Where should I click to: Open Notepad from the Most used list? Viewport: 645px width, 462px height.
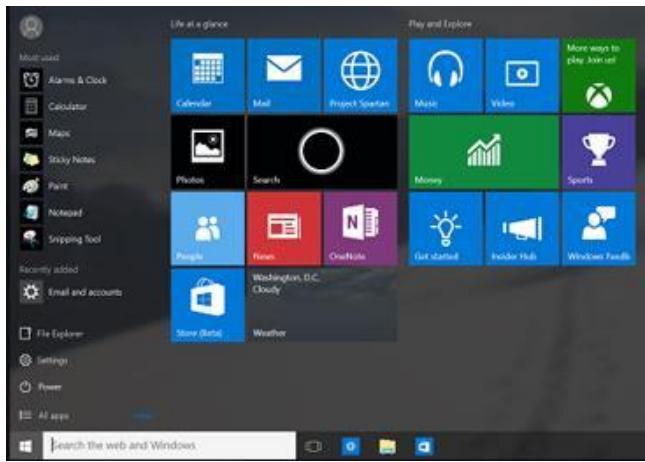51,213
